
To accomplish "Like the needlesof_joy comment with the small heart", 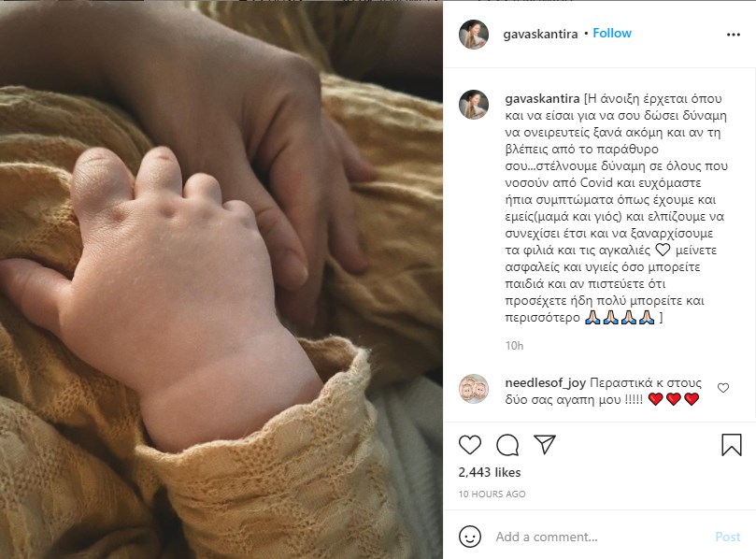I will [723, 388].
